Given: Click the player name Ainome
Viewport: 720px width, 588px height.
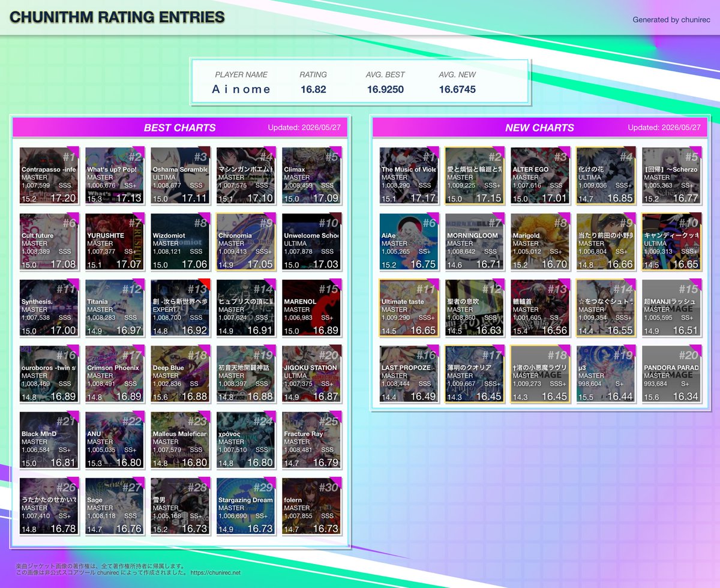Looking at the screenshot, I should pyautogui.click(x=242, y=89).
